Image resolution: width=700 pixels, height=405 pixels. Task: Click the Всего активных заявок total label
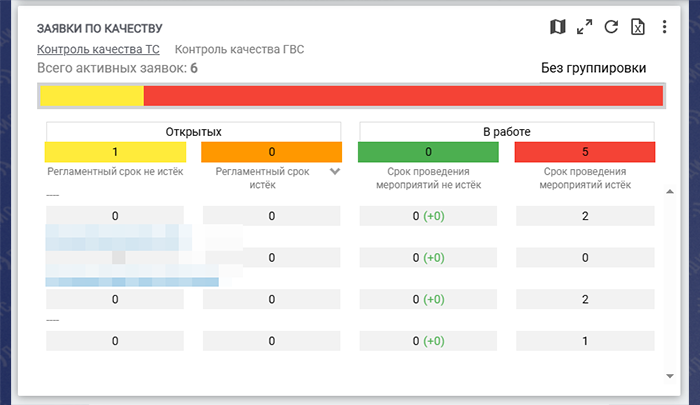coord(117,68)
